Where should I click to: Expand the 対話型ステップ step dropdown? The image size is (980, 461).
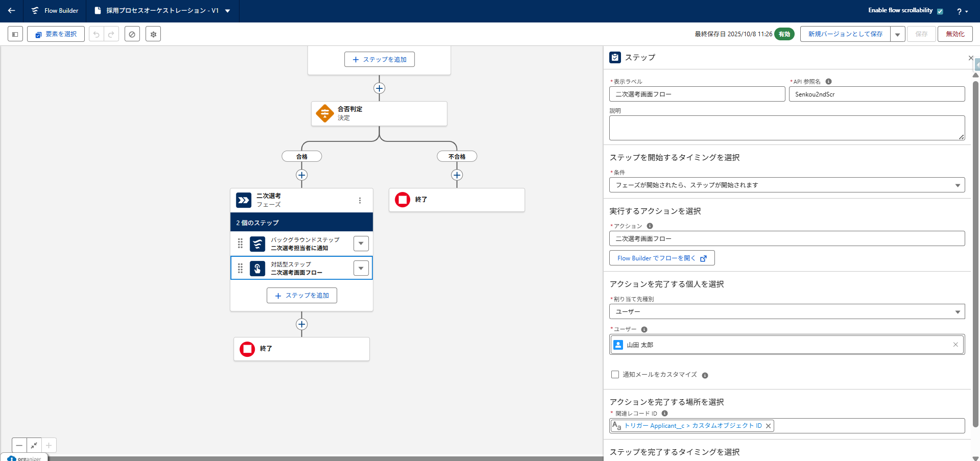[361, 268]
